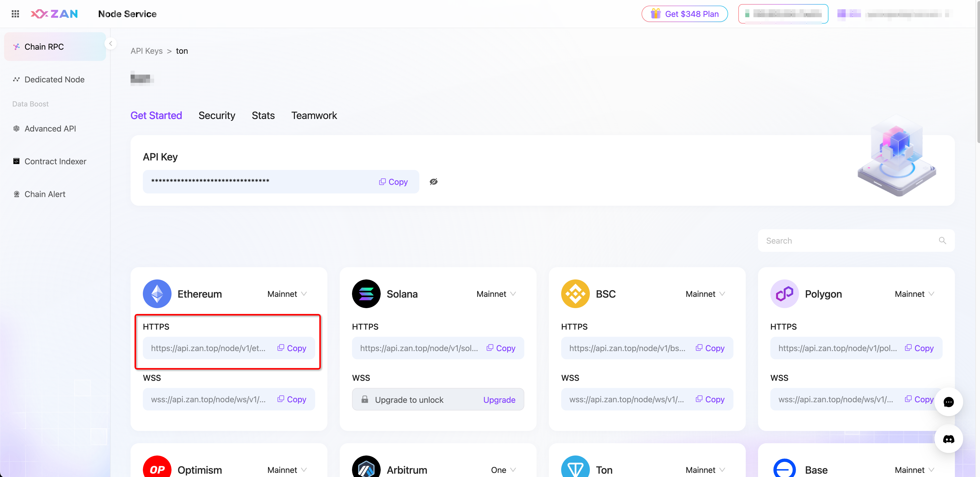
Task: Click the Ethereum chain logo
Action: click(157, 294)
